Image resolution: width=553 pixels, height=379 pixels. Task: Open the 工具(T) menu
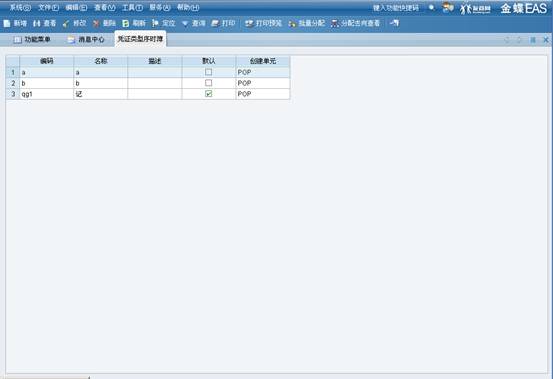point(132,7)
